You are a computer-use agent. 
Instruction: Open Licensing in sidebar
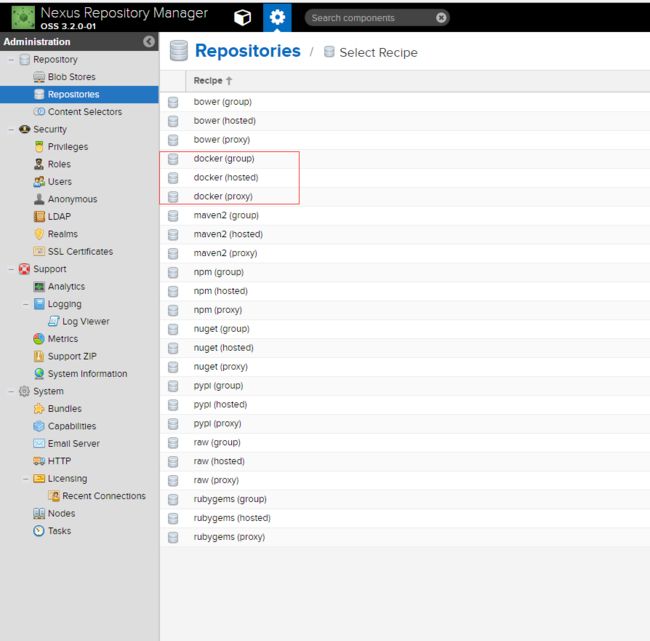(67, 478)
